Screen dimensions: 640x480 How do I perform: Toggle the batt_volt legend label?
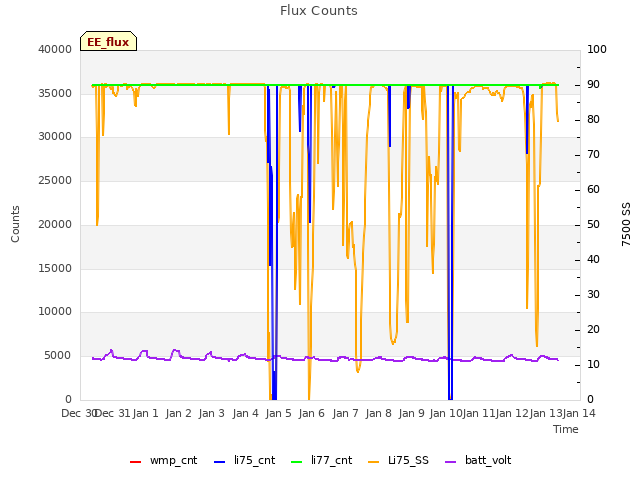[488, 460]
